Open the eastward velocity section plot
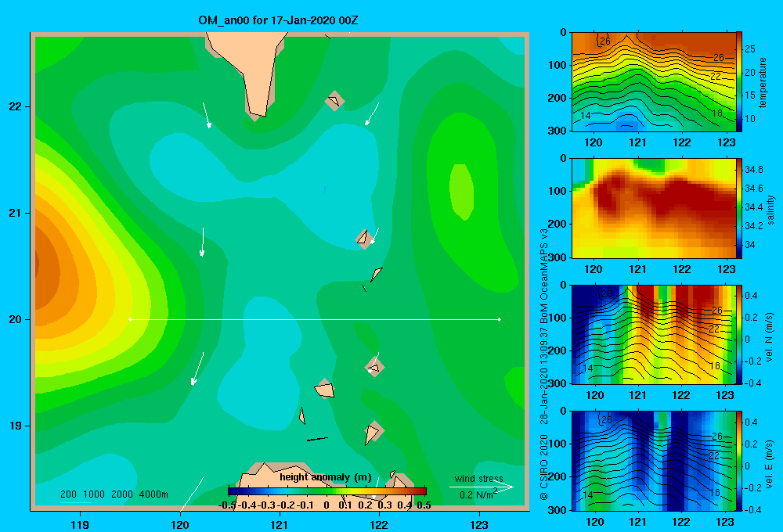783x532 pixels. coord(653,461)
